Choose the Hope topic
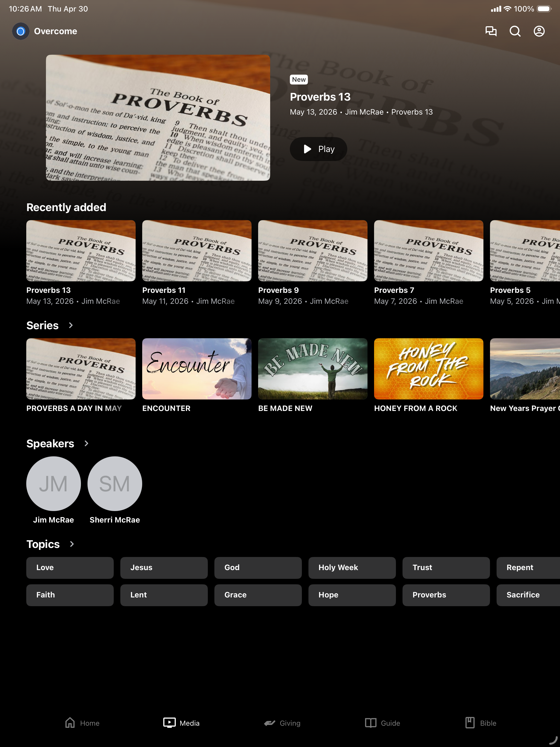Viewport: 560px width, 747px height. coord(352,595)
